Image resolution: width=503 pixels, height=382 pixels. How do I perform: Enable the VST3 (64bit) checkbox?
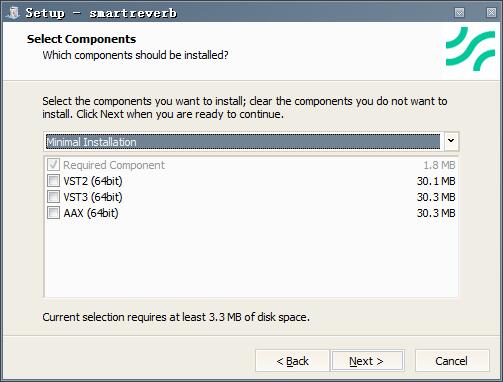tap(53, 197)
